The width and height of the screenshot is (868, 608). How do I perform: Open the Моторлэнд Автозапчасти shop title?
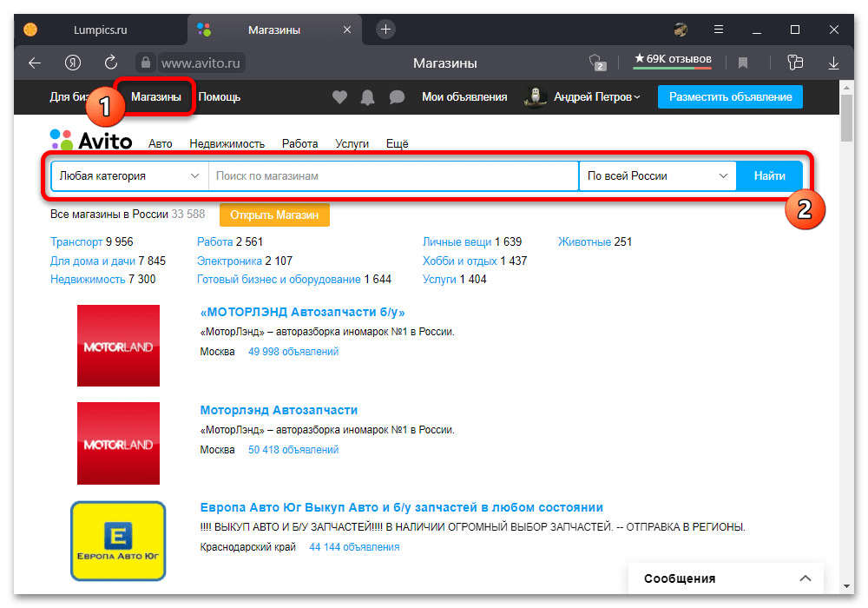[279, 410]
